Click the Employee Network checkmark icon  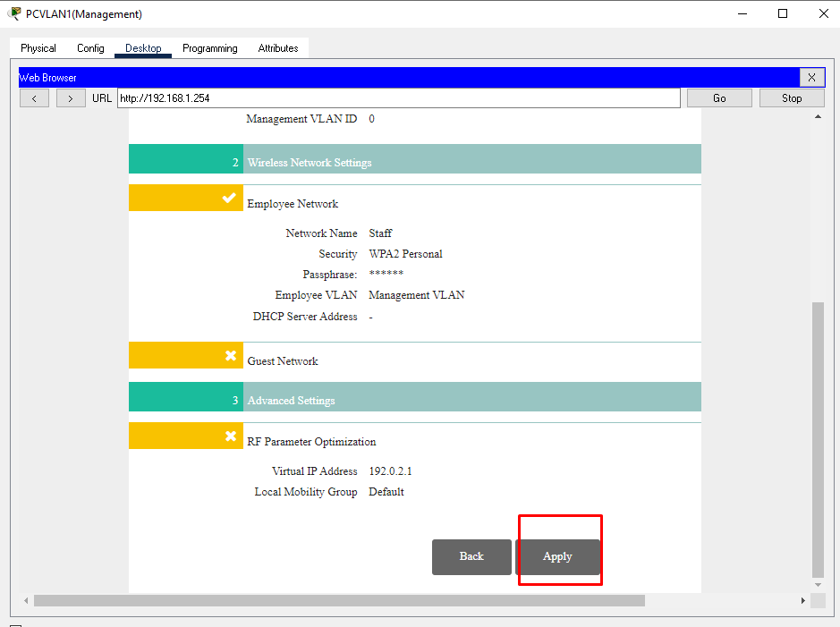[x=229, y=198]
